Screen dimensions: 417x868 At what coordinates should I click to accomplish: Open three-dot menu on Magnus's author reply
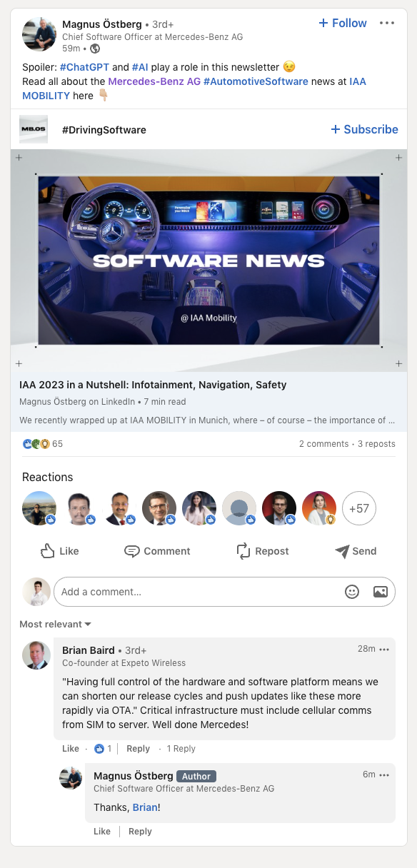(384, 775)
